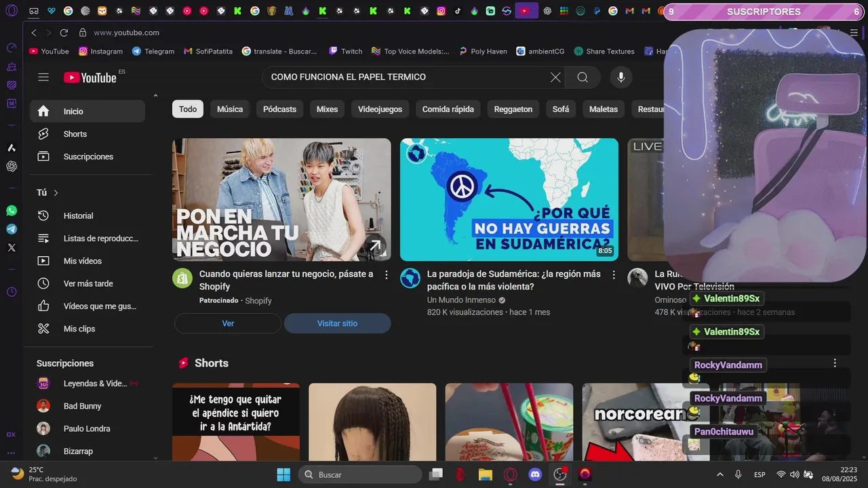Open options dots next to RockyVandamm
868x488 pixels.
tap(835, 363)
